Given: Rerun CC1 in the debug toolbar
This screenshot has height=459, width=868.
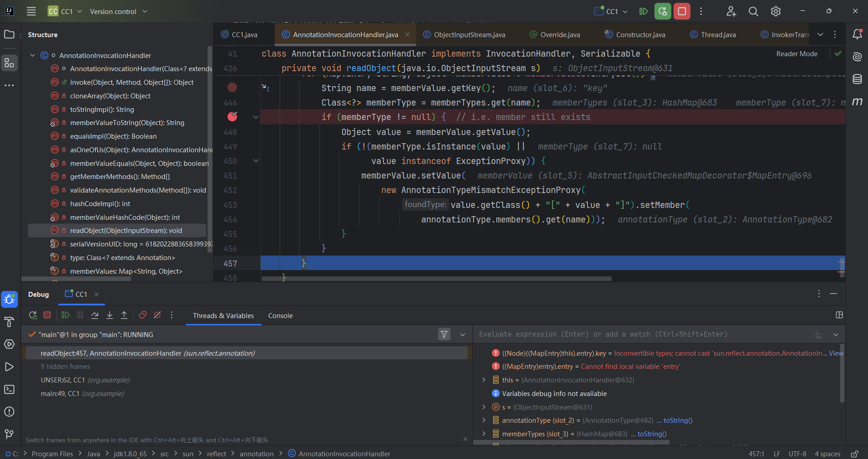Looking at the screenshot, I should [33, 315].
